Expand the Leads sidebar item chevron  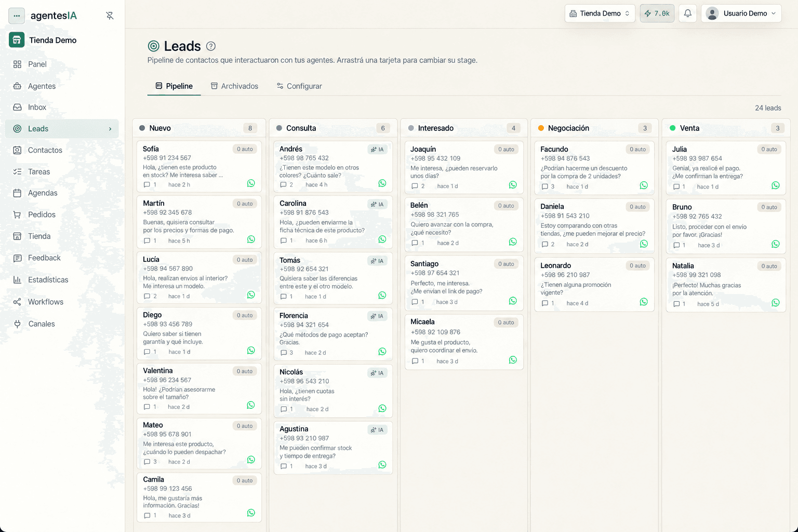pos(110,129)
